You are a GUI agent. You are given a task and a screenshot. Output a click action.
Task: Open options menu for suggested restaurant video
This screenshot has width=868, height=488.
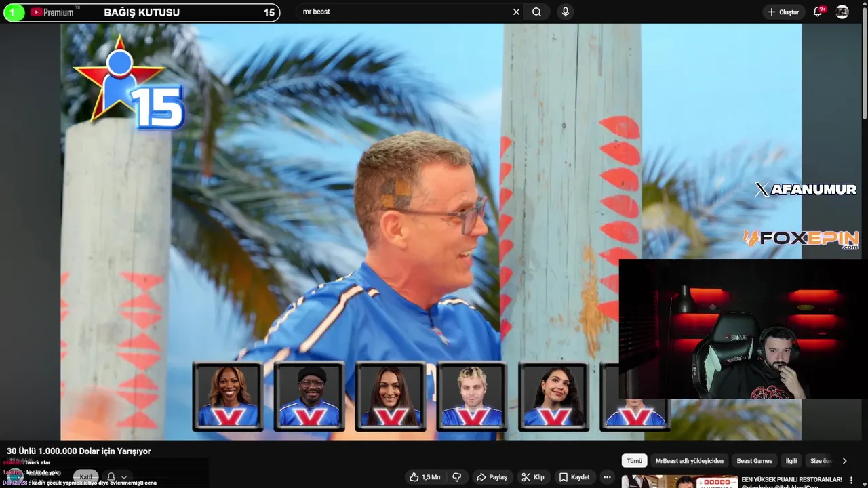(851, 480)
